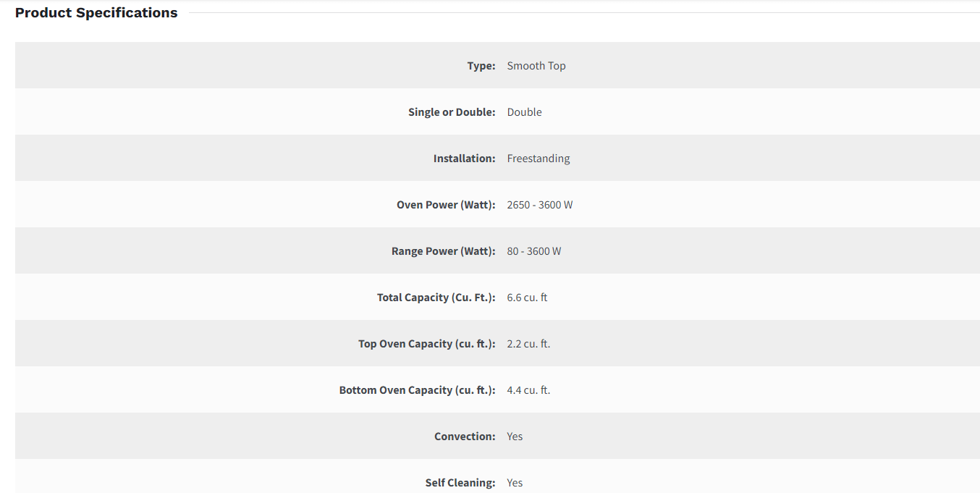Click the Product Specifications heading
This screenshot has height=493, width=980.
pos(96,13)
